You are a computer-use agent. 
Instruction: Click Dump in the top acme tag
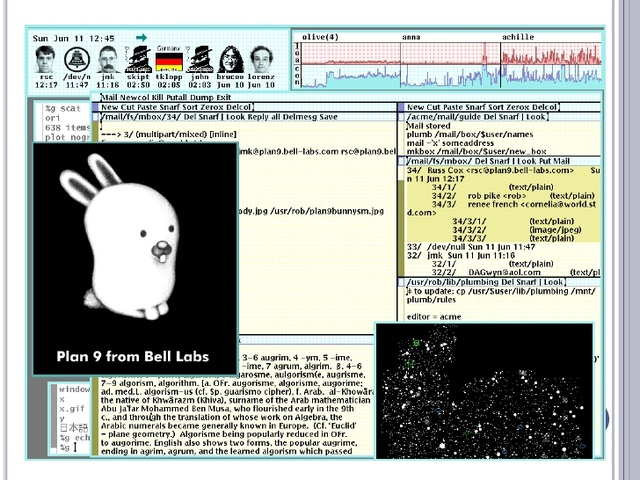click(200, 98)
